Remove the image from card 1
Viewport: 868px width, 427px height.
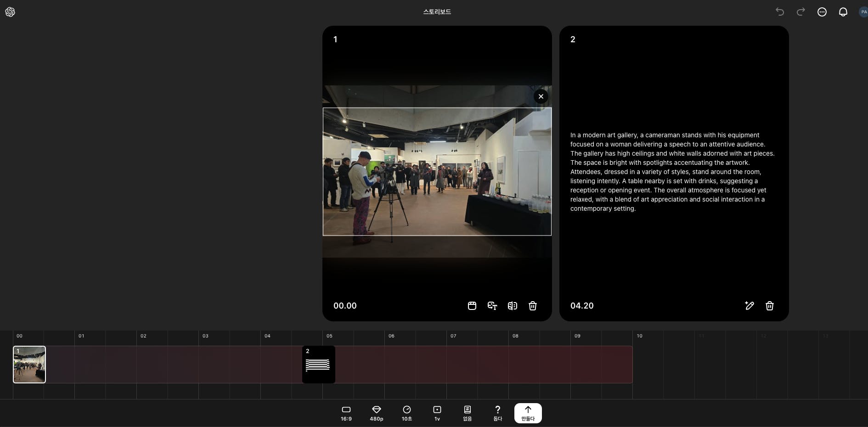point(541,96)
